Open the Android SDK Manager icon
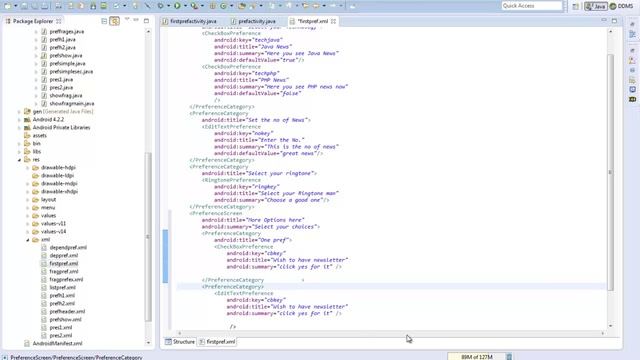Screen dimensions: 640x360 coord(93,6)
